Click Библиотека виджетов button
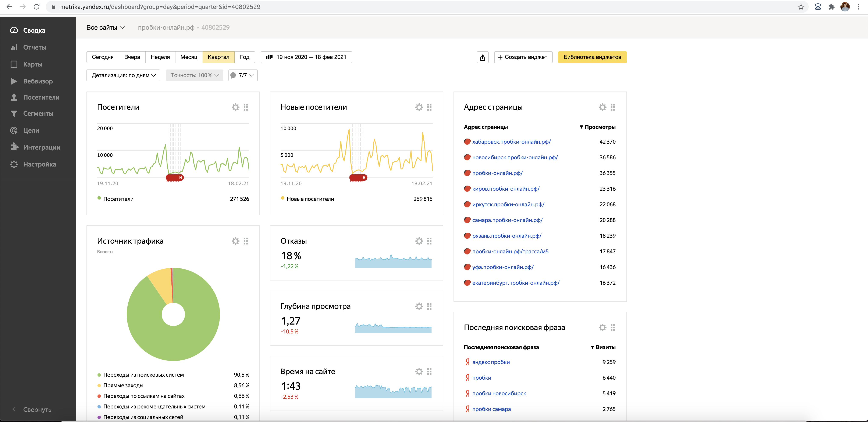Viewport: 868px width, 422px height. pyautogui.click(x=592, y=57)
